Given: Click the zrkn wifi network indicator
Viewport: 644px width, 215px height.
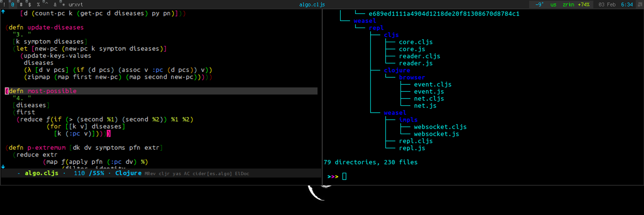Looking at the screenshot, I should coord(569,4).
